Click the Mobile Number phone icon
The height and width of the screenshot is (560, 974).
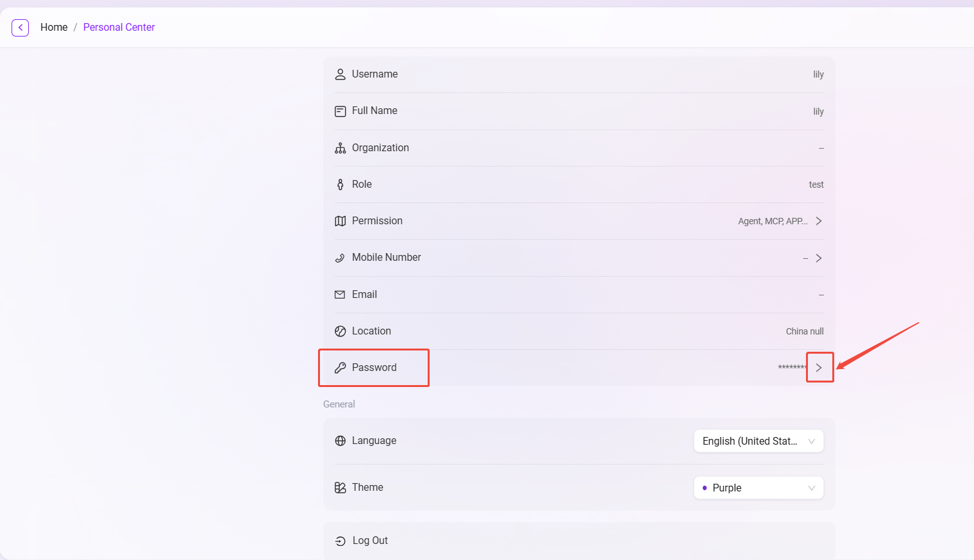[340, 258]
